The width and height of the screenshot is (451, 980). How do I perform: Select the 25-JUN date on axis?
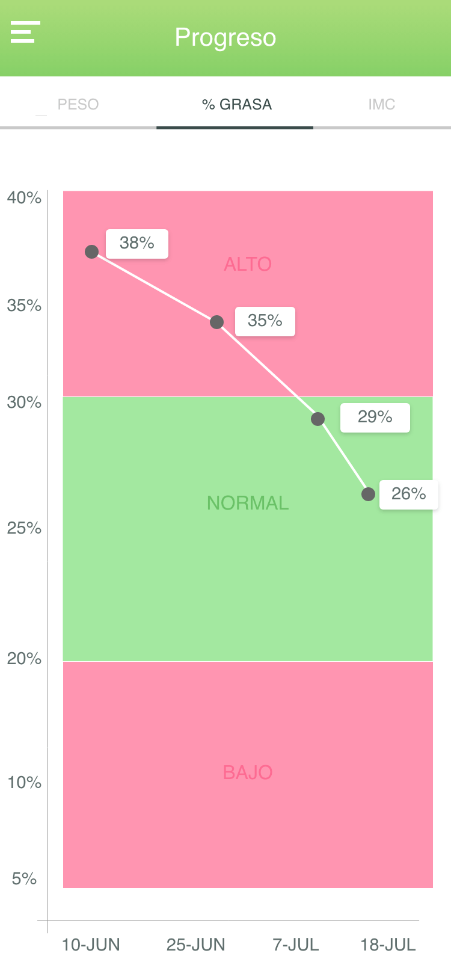click(x=196, y=945)
